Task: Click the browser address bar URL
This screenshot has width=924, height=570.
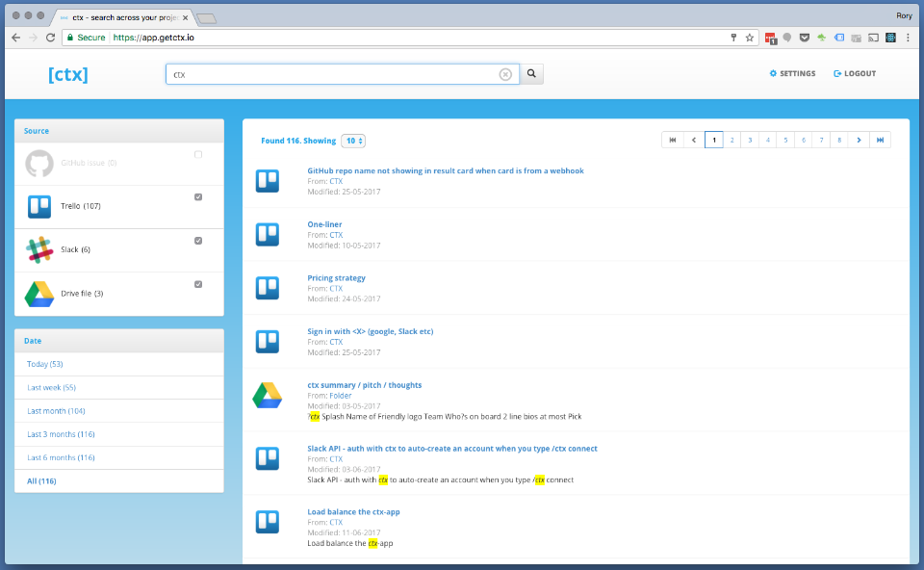Action: [x=153, y=38]
